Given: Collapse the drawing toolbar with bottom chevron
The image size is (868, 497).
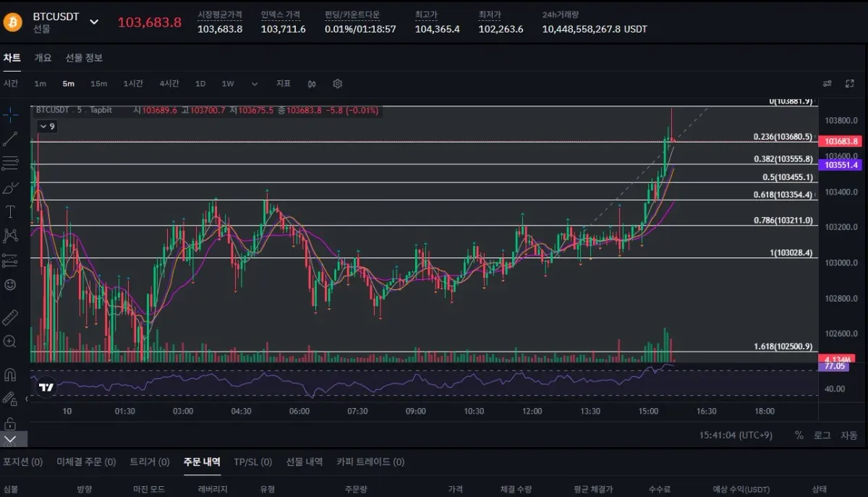Looking at the screenshot, I should [x=10, y=439].
